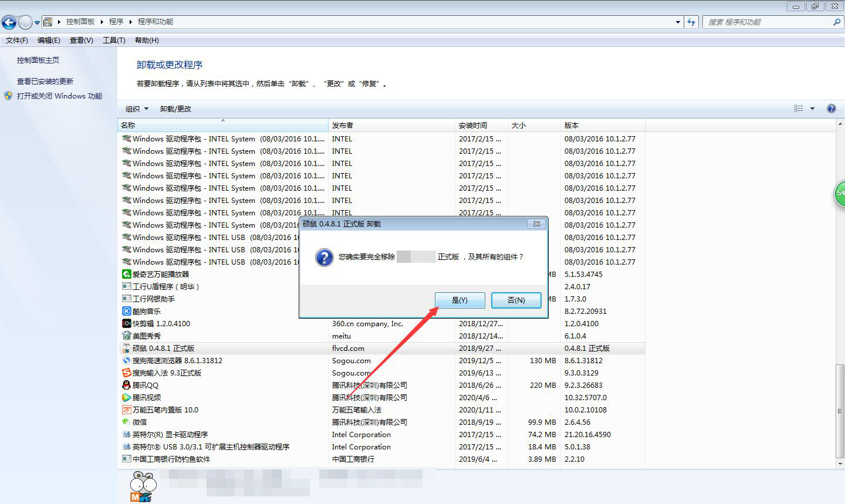
Task: Click the change view icon
Action: [798, 109]
